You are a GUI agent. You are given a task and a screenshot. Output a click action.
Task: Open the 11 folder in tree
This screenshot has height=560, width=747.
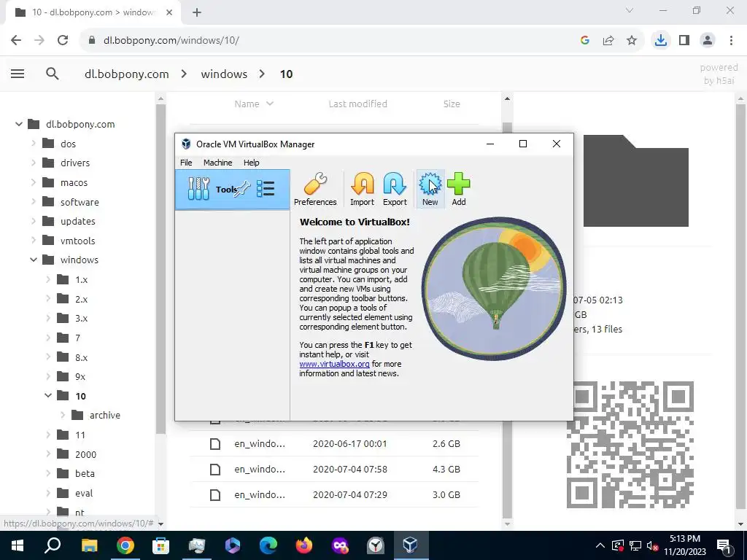pos(80,435)
